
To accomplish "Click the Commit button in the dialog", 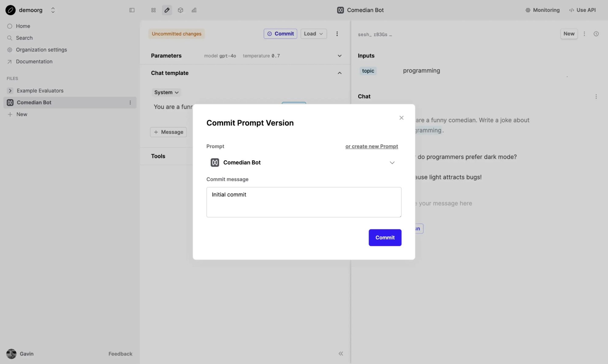I will pyautogui.click(x=384, y=237).
